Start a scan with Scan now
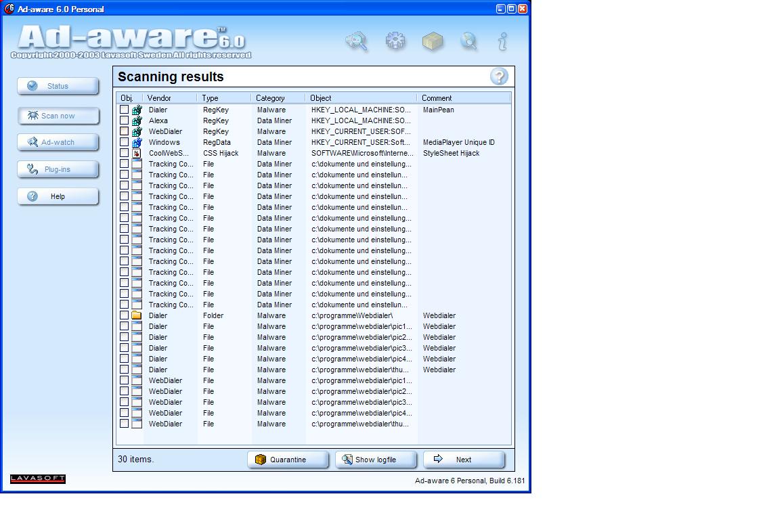 tap(58, 116)
